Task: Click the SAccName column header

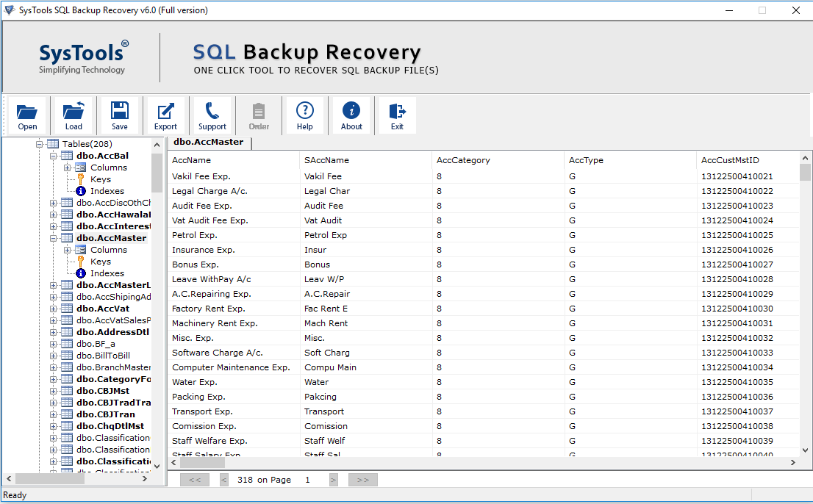Action: 365,160
